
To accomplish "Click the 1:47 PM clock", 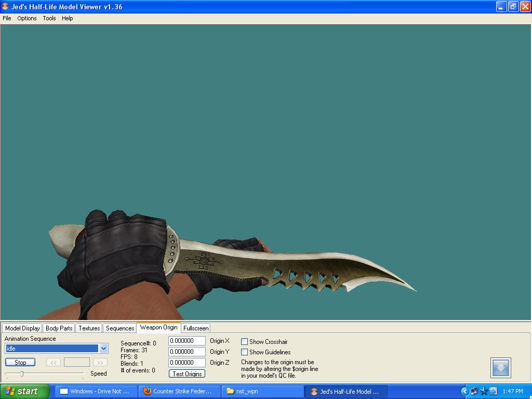I will click(x=513, y=391).
